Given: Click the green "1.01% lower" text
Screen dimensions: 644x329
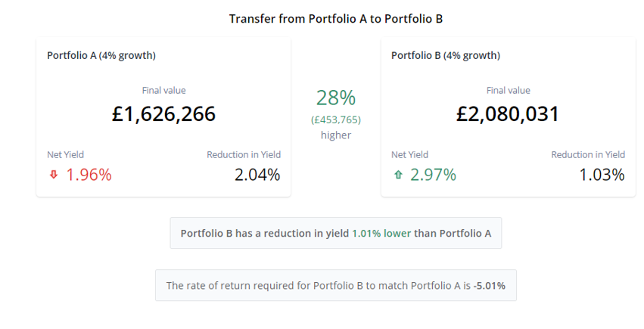Looking at the screenshot, I should click(381, 233).
